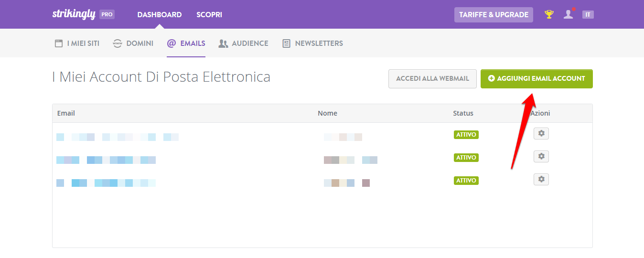Open the I MIEI SITI tab
The width and height of the screenshot is (644, 258).
(77, 43)
